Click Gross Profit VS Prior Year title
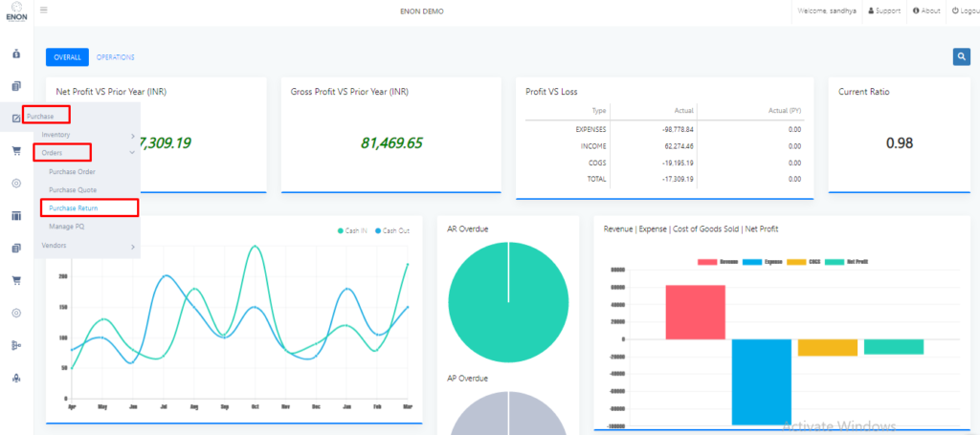The height and width of the screenshot is (435, 980). [349, 92]
